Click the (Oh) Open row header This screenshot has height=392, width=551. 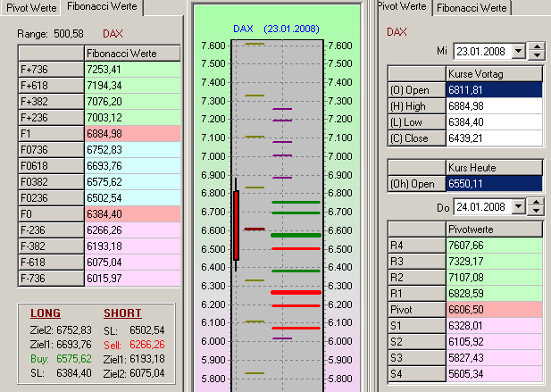click(416, 184)
